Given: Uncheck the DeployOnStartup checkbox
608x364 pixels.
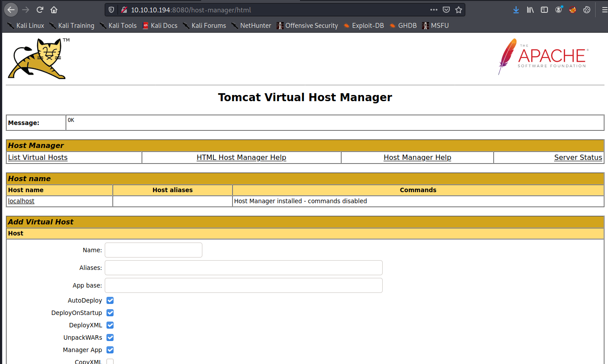Looking at the screenshot, I should click(110, 313).
